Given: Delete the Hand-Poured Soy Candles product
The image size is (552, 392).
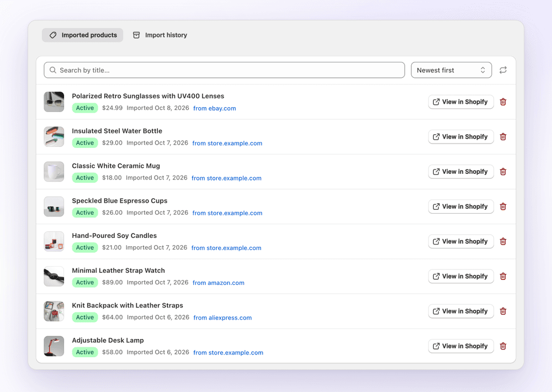Looking at the screenshot, I should [503, 241].
